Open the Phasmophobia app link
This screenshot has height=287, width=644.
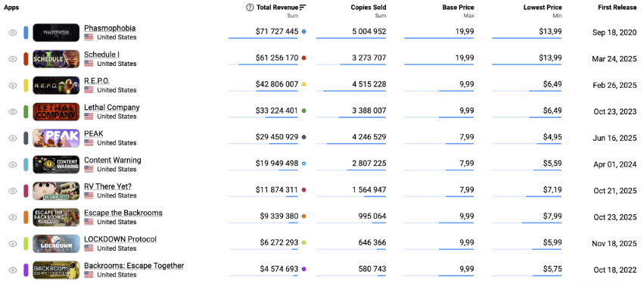click(x=110, y=28)
